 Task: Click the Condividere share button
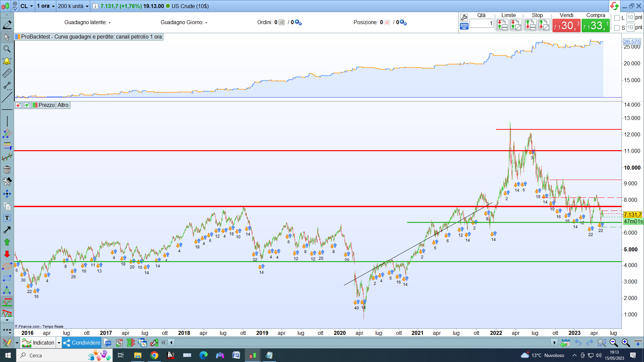tap(82, 343)
